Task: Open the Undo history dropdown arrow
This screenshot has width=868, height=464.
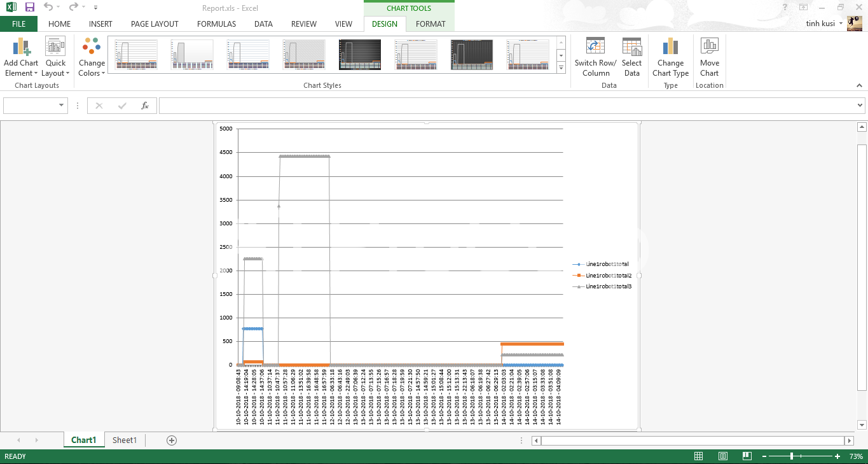Action: tap(58, 8)
